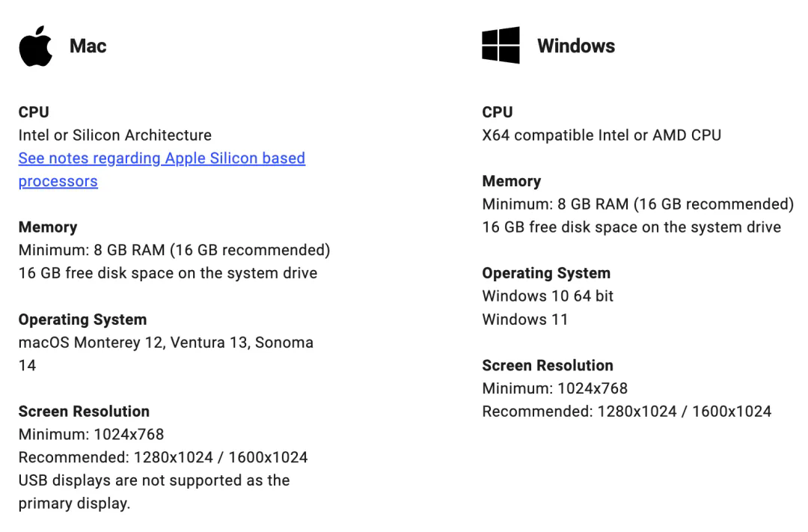Click the Mac Memory heading
This screenshot has width=808, height=532.
point(48,227)
